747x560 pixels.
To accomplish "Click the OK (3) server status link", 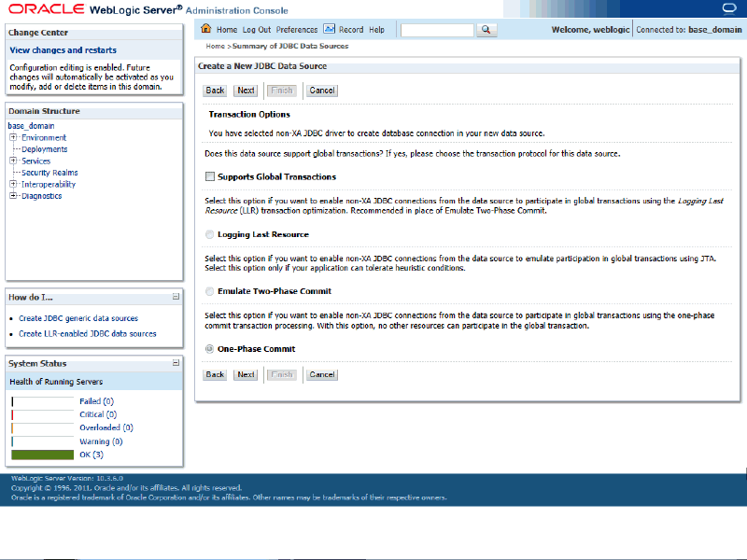I will click(x=92, y=455).
